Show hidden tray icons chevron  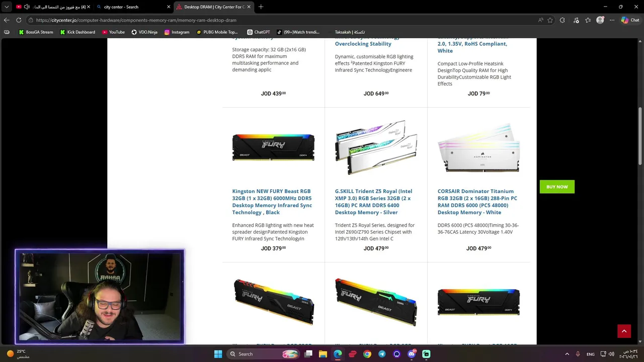coord(567,354)
